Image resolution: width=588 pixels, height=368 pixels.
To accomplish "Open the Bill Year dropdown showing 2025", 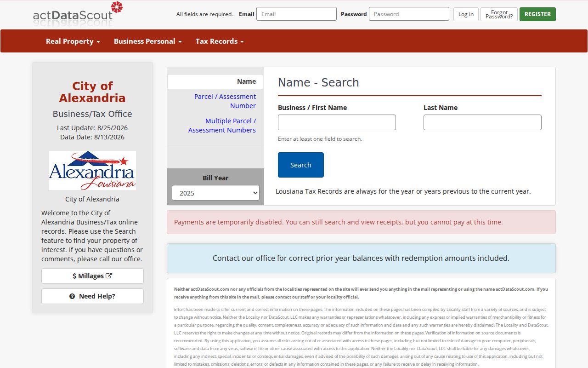I will click(215, 193).
